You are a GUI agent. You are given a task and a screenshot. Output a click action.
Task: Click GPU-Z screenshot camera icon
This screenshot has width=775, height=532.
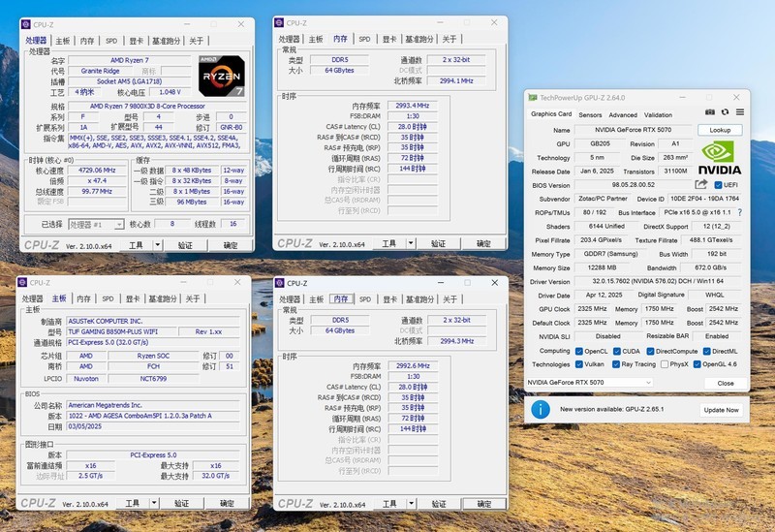click(710, 112)
